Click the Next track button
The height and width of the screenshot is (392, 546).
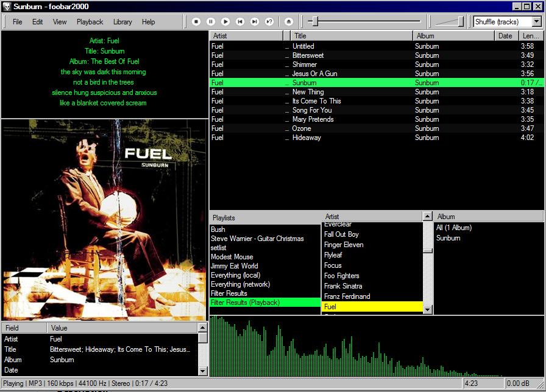click(255, 21)
